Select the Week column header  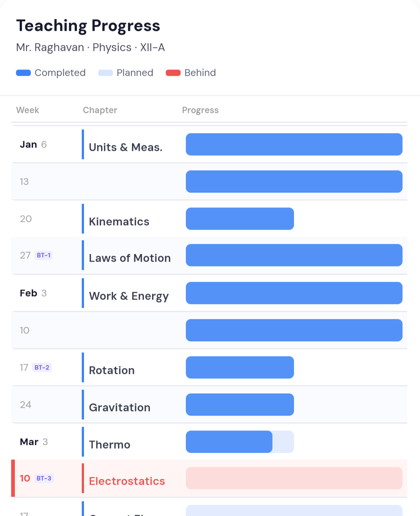tap(28, 110)
